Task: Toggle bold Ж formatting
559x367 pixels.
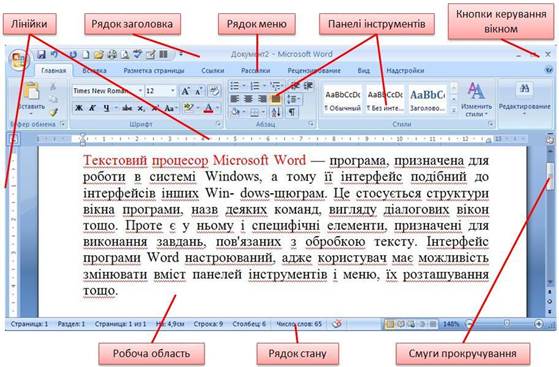Action: point(79,108)
